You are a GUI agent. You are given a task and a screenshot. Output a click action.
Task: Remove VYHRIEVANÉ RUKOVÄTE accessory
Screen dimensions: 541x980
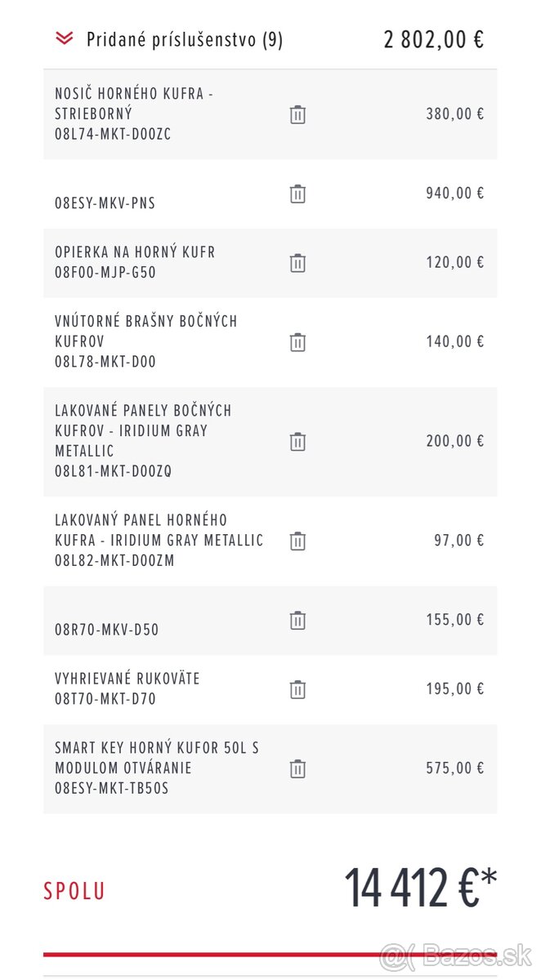(x=297, y=689)
